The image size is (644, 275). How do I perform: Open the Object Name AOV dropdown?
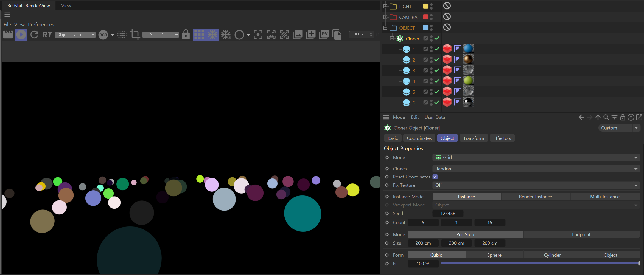click(75, 35)
